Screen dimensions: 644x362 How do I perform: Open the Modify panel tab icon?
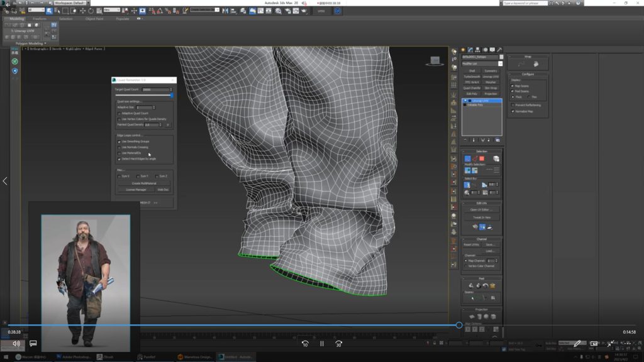coord(470,50)
